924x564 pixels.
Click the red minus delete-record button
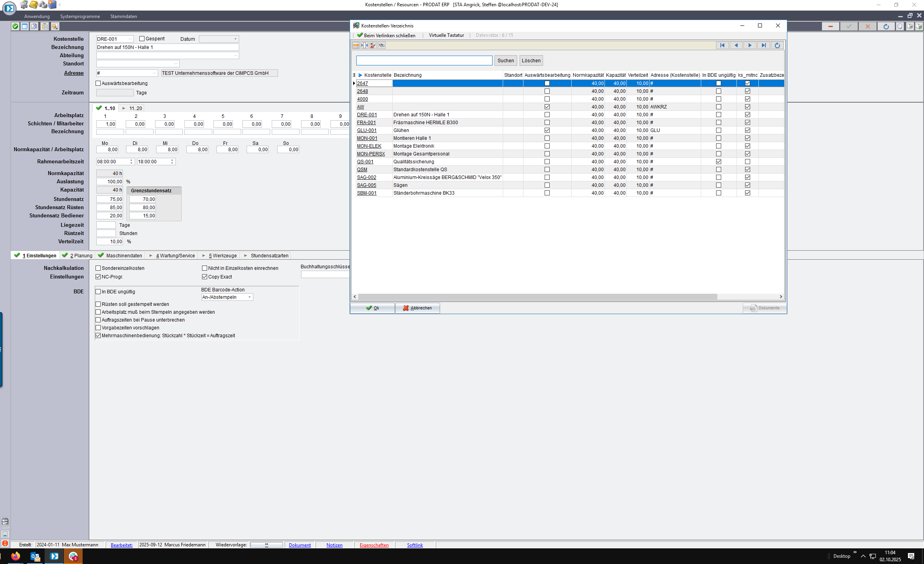[x=830, y=27]
